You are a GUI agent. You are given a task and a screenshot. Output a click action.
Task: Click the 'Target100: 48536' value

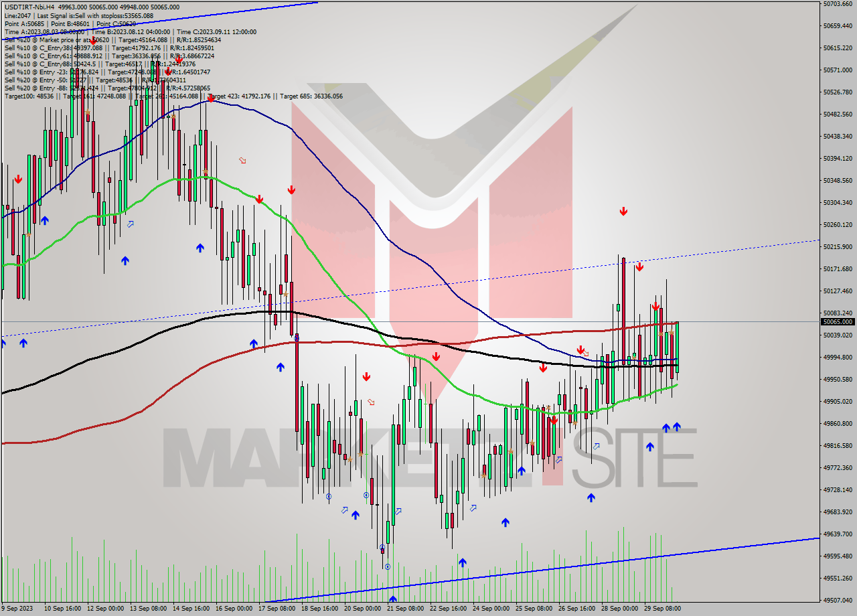(x=28, y=96)
